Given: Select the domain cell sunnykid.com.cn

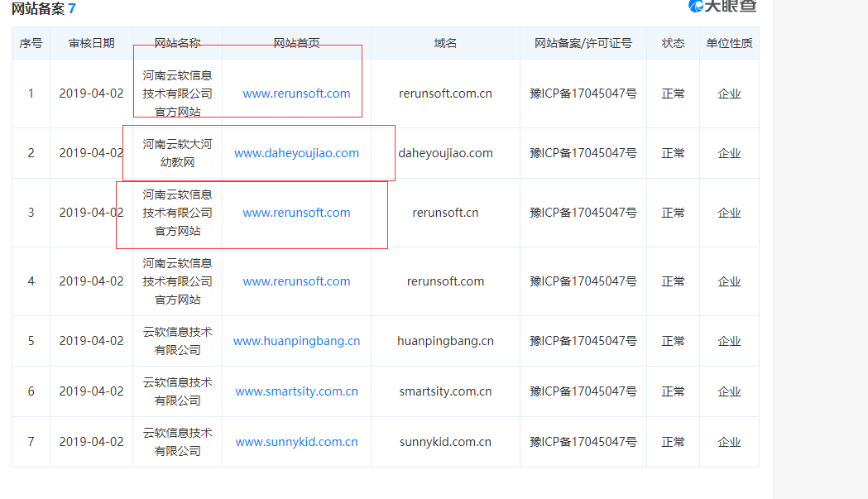Looking at the screenshot, I should (445, 442).
